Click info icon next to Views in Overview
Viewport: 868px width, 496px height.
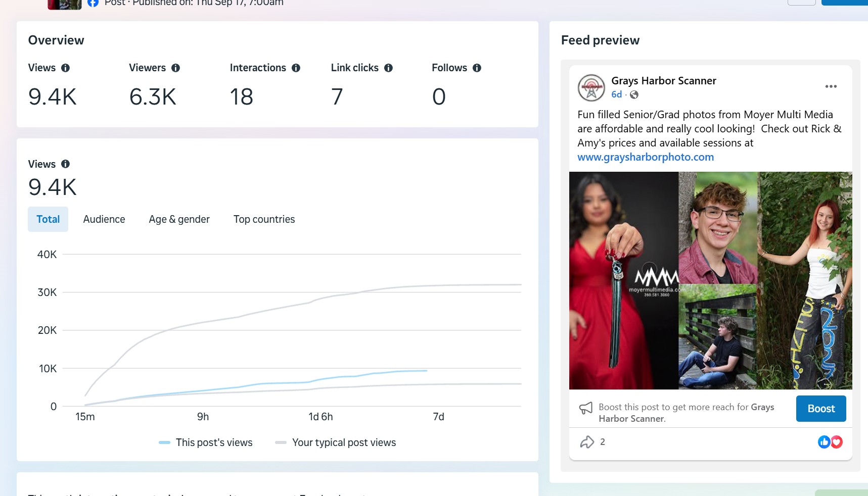(65, 68)
